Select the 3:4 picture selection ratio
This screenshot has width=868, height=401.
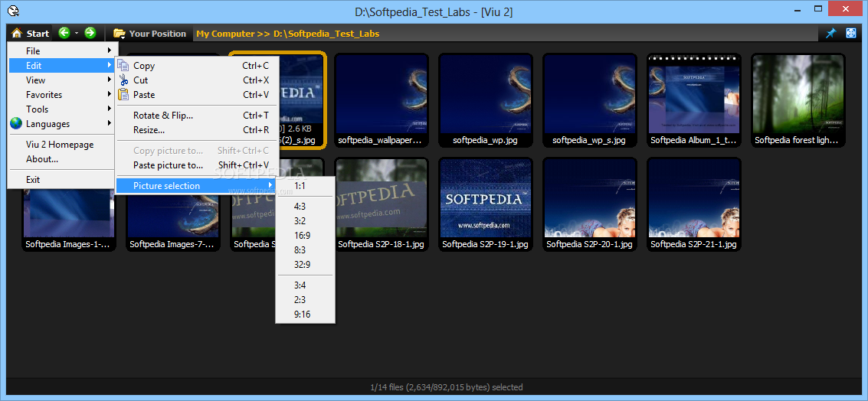tap(305, 285)
